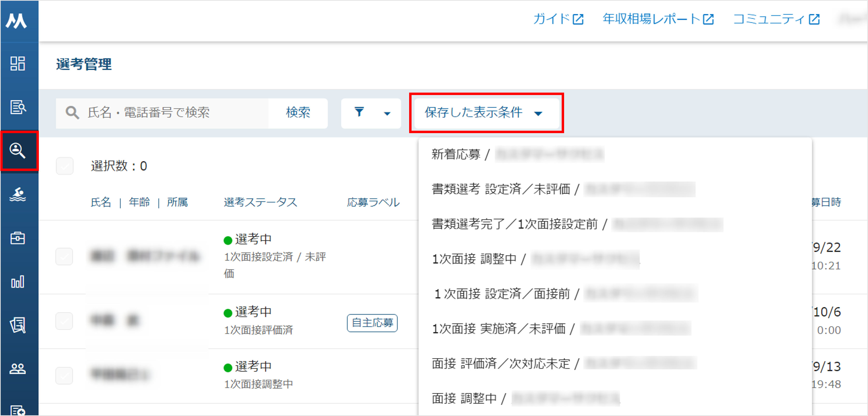The image size is (868, 416).
Task: Check the checkbox for the 自主応募 applicant row
Action: click(x=64, y=321)
